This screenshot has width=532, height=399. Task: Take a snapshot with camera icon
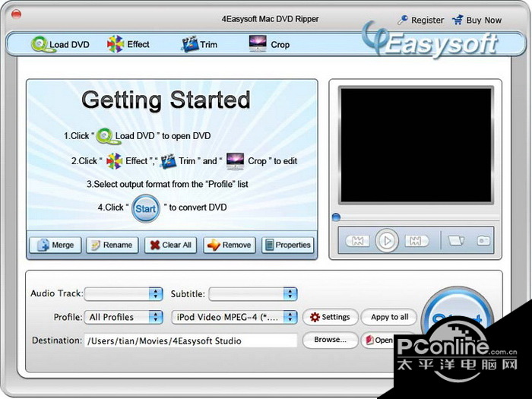[x=483, y=241]
